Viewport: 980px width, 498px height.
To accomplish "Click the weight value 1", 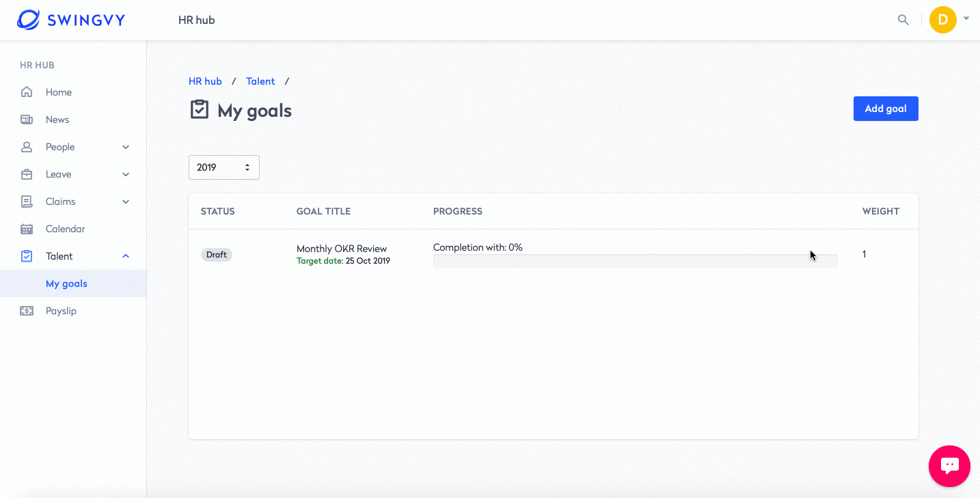I will click(x=865, y=254).
